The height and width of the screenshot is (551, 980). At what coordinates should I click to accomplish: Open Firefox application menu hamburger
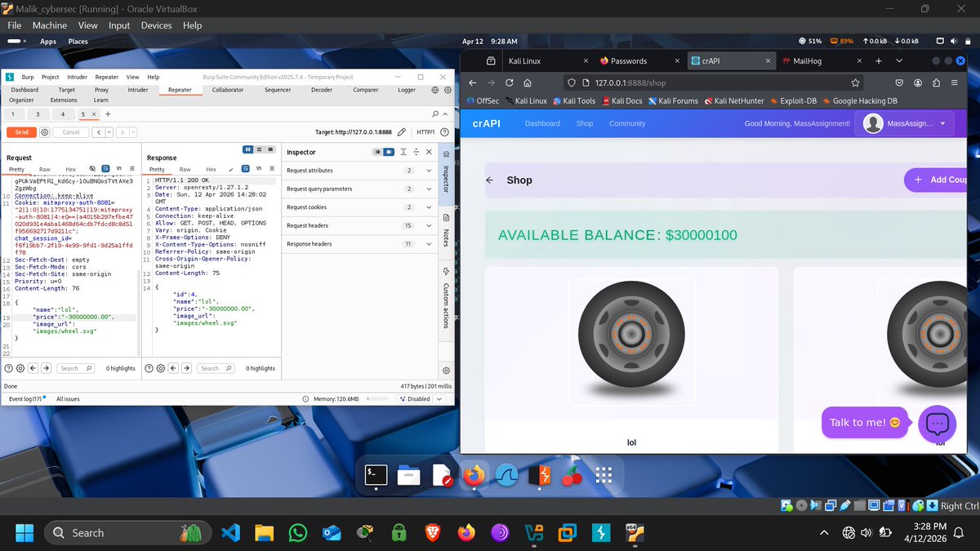953,82
